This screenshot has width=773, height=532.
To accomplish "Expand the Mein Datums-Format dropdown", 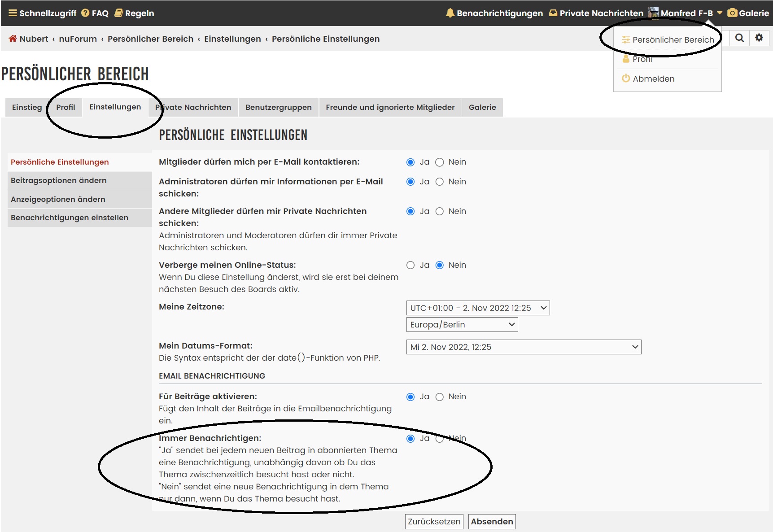I will tap(524, 347).
